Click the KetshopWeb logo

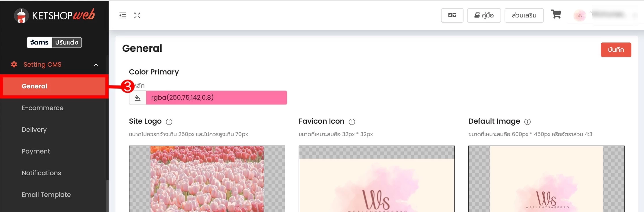point(54,15)
